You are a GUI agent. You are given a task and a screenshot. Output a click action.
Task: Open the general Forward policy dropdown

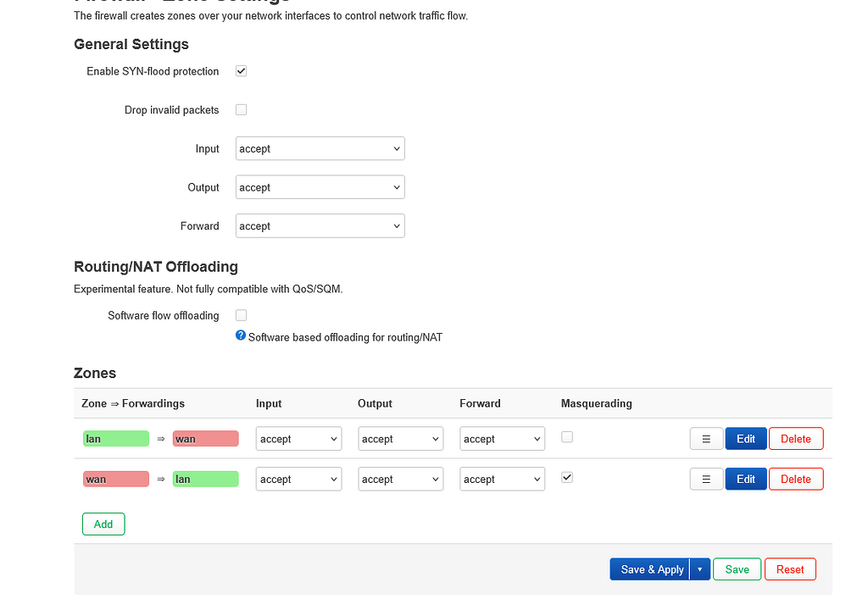(x=320, y=225)
